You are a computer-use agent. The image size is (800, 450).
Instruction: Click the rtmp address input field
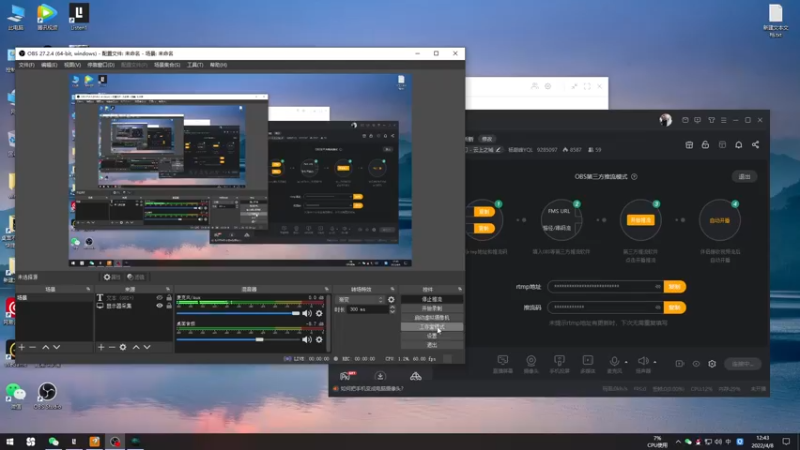pyautogui.click(x=606, y=286)
